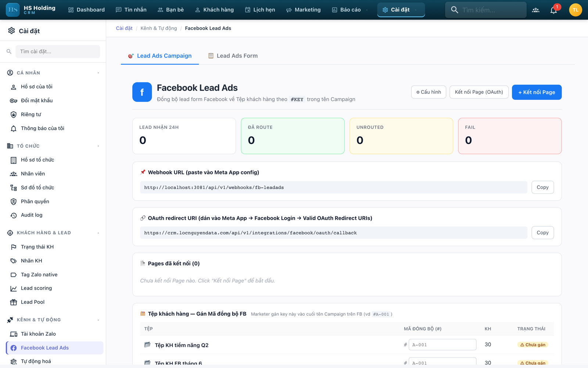Viewport: 588px width, 368px height.
Task: Click the Nhãn KH tag icon
Action: click(x=14, y=261)
